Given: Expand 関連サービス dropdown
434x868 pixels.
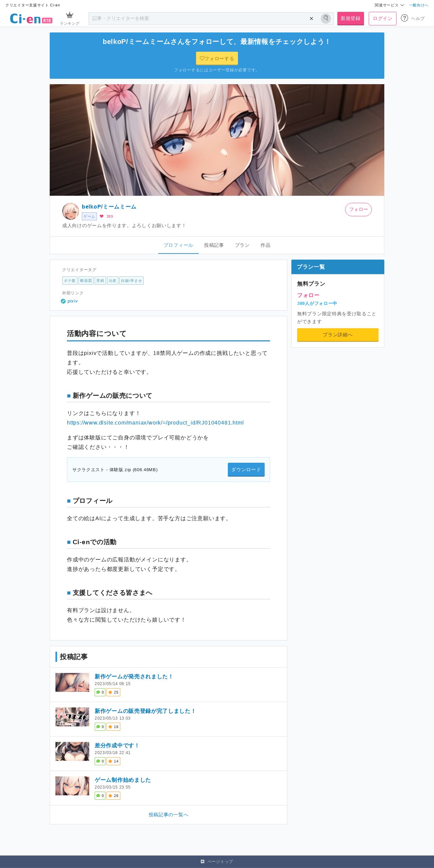Looking at the screenshot, I should [x=389, y=5].
